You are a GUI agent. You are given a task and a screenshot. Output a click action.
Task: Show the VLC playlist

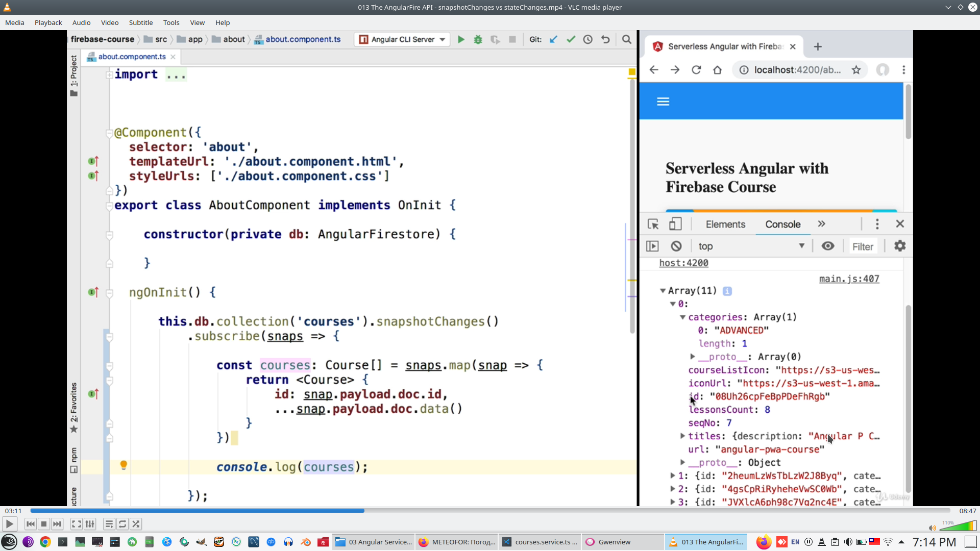[109, 524]
